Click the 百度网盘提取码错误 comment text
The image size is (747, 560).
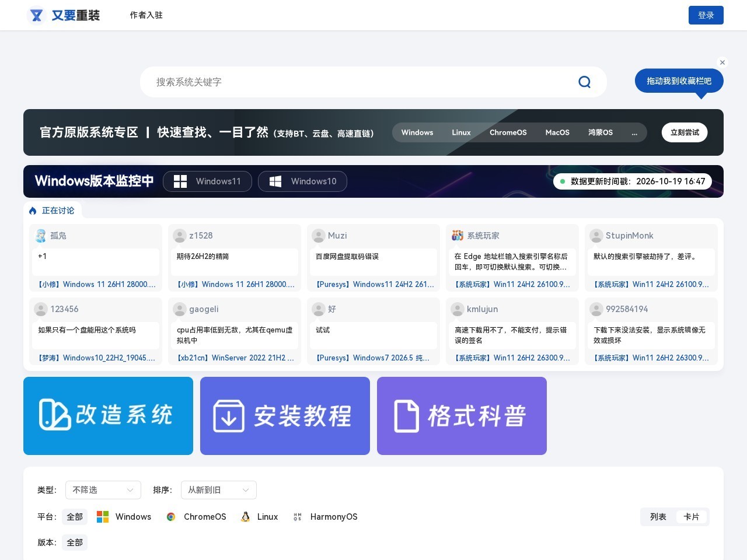(347, 257)
